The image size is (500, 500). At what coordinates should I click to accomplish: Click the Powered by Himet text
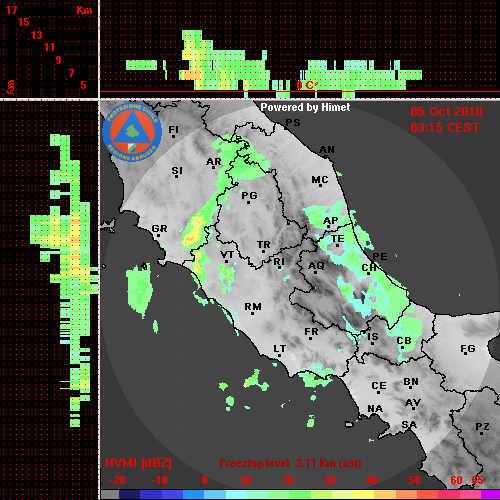pos(305,107)
